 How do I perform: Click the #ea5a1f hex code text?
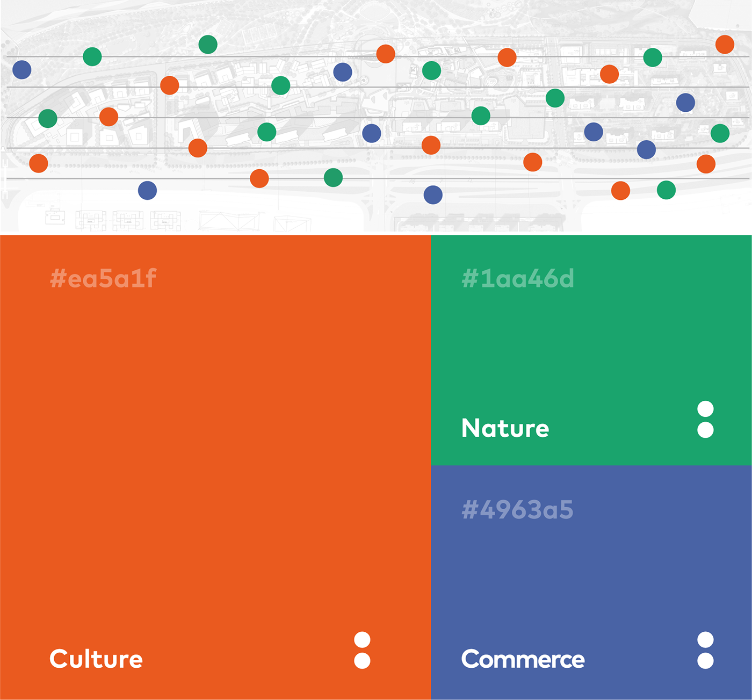pos(103,279)
